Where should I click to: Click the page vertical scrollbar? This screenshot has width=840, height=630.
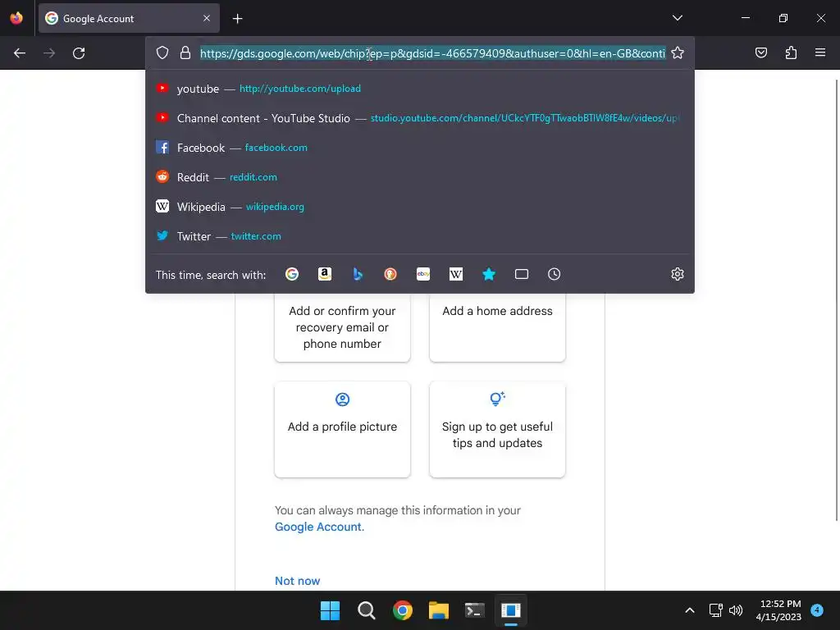point(837,300)
